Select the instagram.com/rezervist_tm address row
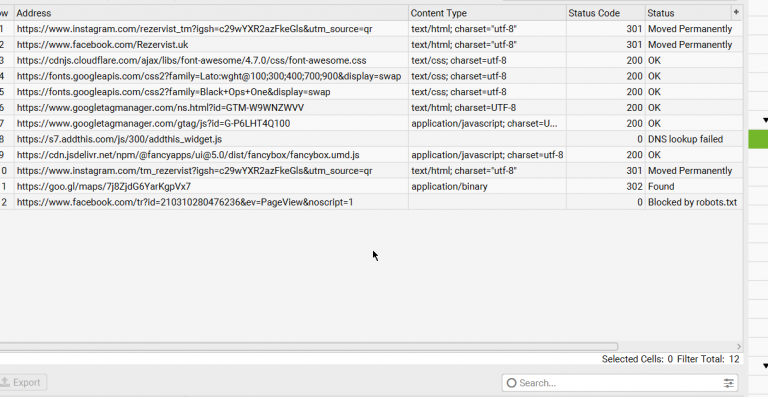This screenshot has height=397, width=768. click(194, 29)
